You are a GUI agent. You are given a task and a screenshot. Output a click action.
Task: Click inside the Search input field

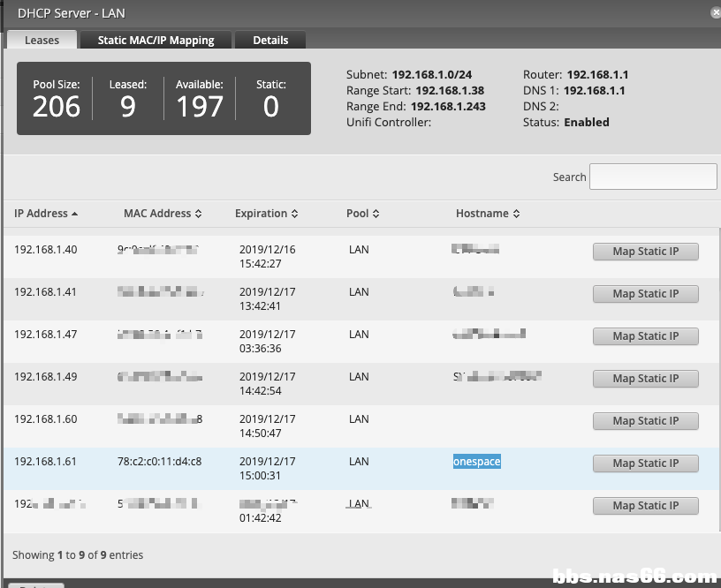click(x=653, y=177)
